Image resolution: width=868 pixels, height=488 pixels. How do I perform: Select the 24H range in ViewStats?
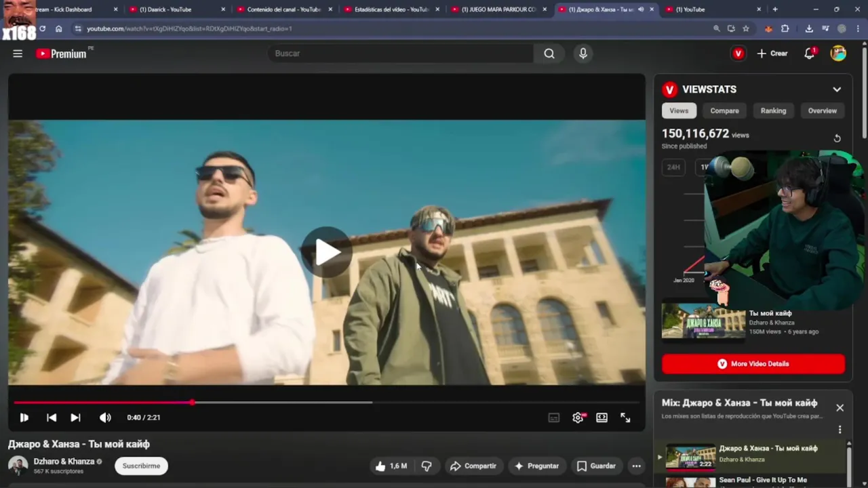click(673, 167)
